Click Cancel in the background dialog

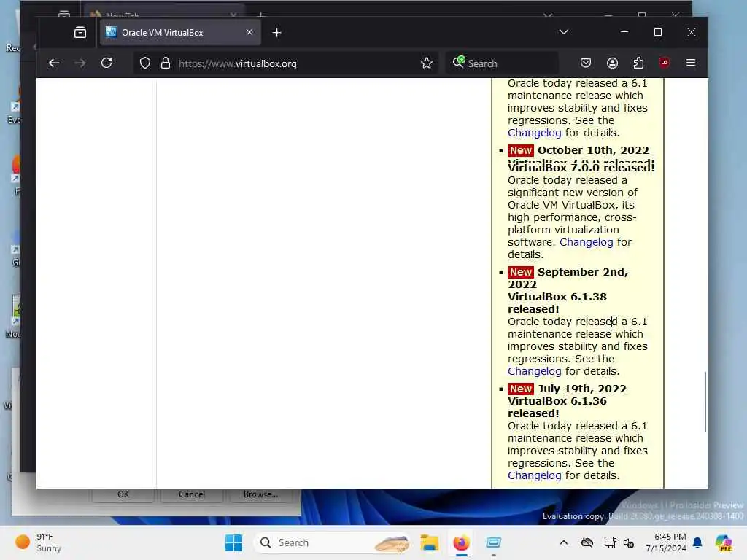[192, 494]
